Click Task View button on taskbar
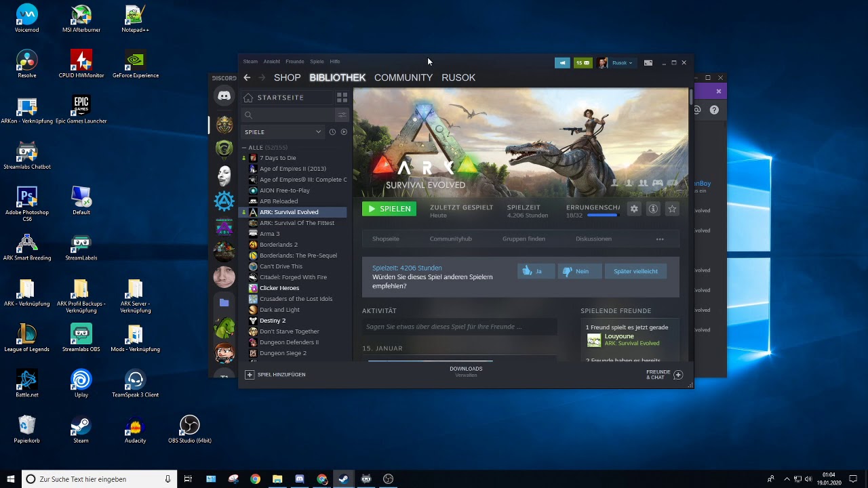The height and width of the screenshot is (488, 868). click(x=188, y=479)
